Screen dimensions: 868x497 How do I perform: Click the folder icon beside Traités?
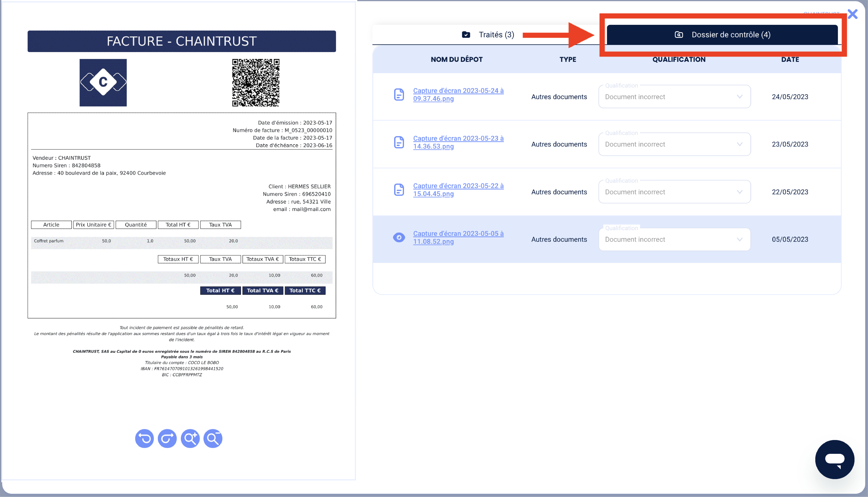coord(466,35)
